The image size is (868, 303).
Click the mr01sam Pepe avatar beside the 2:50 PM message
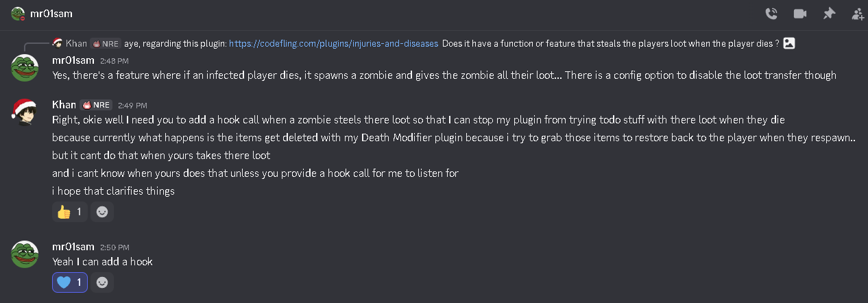[24, 254]
